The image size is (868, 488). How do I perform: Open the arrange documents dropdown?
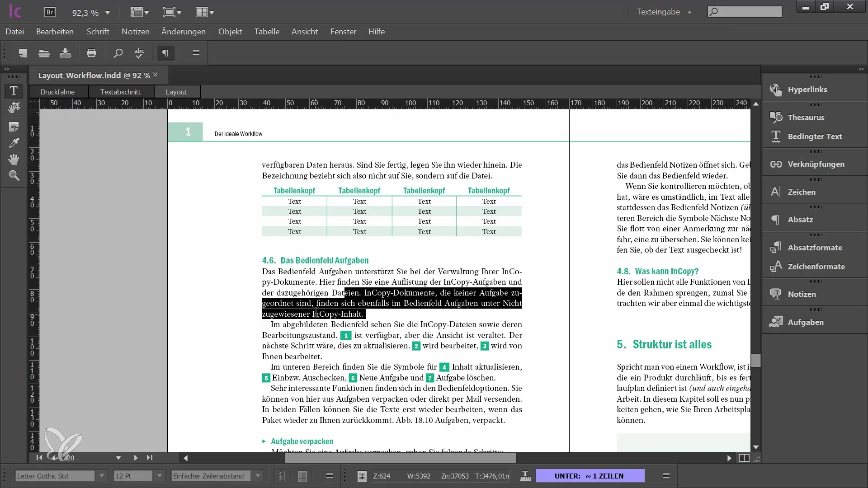coord(204,12)
